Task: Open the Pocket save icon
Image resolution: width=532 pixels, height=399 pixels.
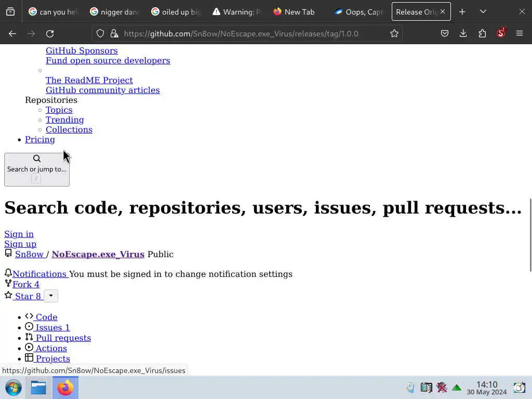Action: coord(445,34)
